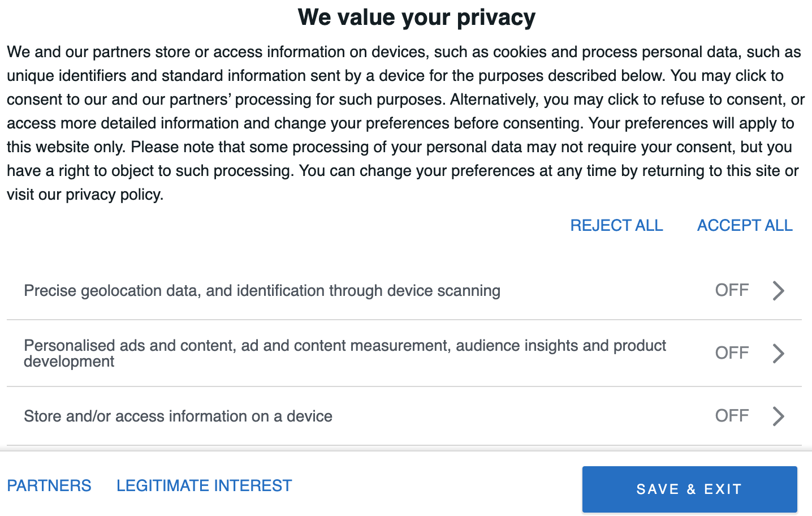Open the LEGITIMATE INTEREST link
This screenshot has width=812, height=516.
click(204, 485)
